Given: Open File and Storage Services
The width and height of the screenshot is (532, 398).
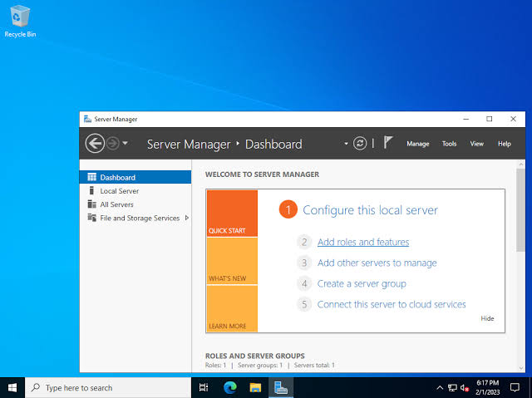Looking at the screenshot, I should click(135, 218).
